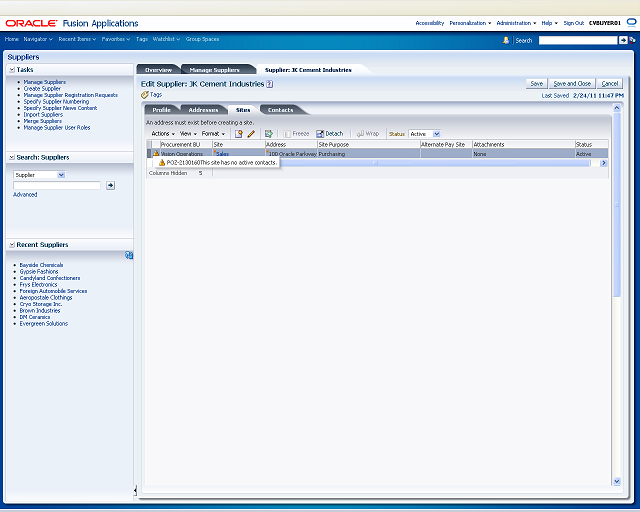640x512 pixels.
Task: Open the Watchlist dropdown
Action: (166, 39)
